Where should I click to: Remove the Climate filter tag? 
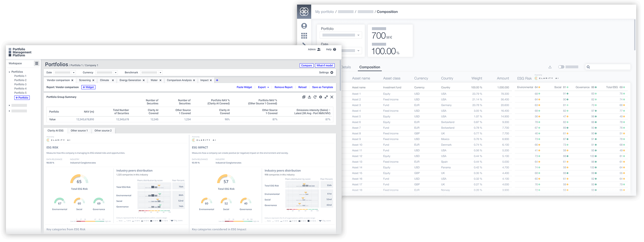[x=113, y=80]
